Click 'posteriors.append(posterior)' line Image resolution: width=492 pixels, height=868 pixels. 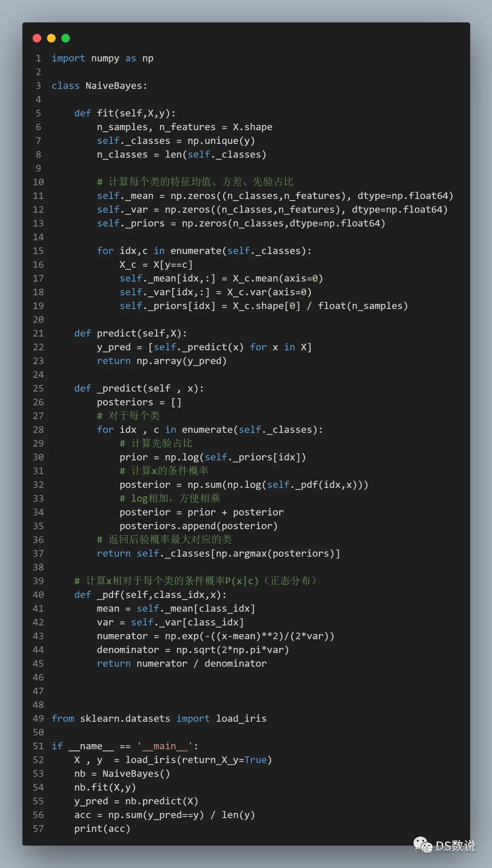coord(199,526)
